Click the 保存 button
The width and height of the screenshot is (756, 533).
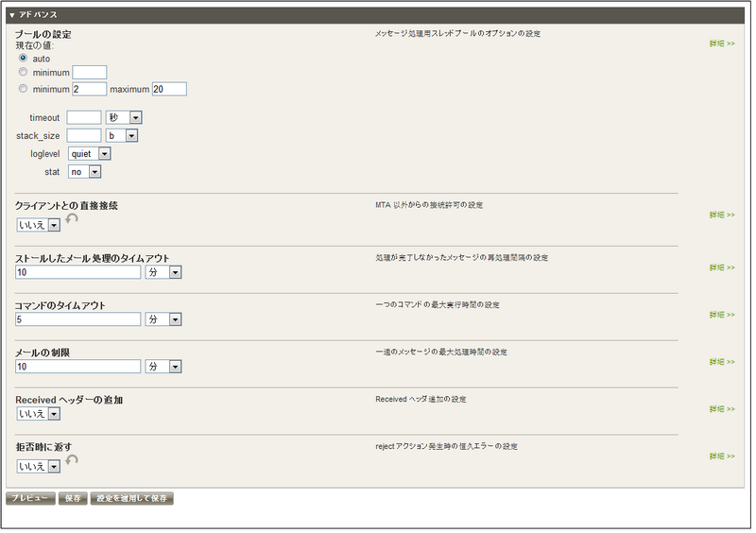(73, 498)
